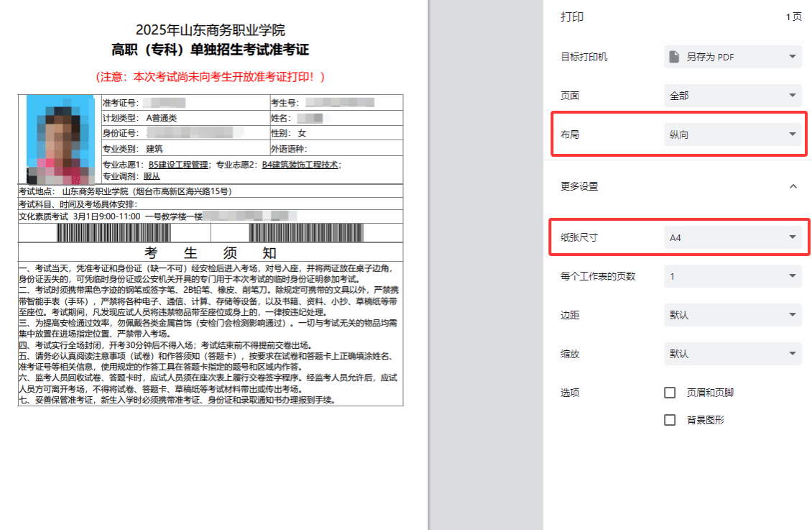Click the 考生须知 heading in preview
Viewport: 812px width, 530px height.
click(x=211, y=253)
